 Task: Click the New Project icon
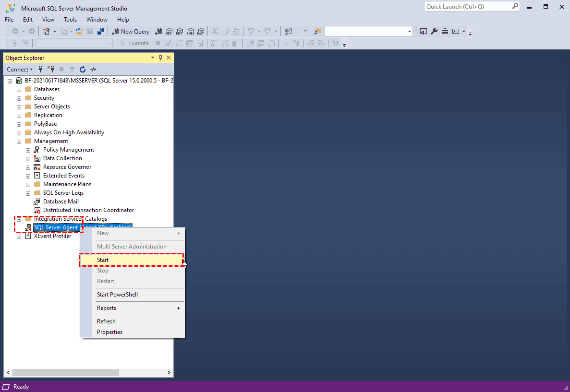[x=46, y=32]
